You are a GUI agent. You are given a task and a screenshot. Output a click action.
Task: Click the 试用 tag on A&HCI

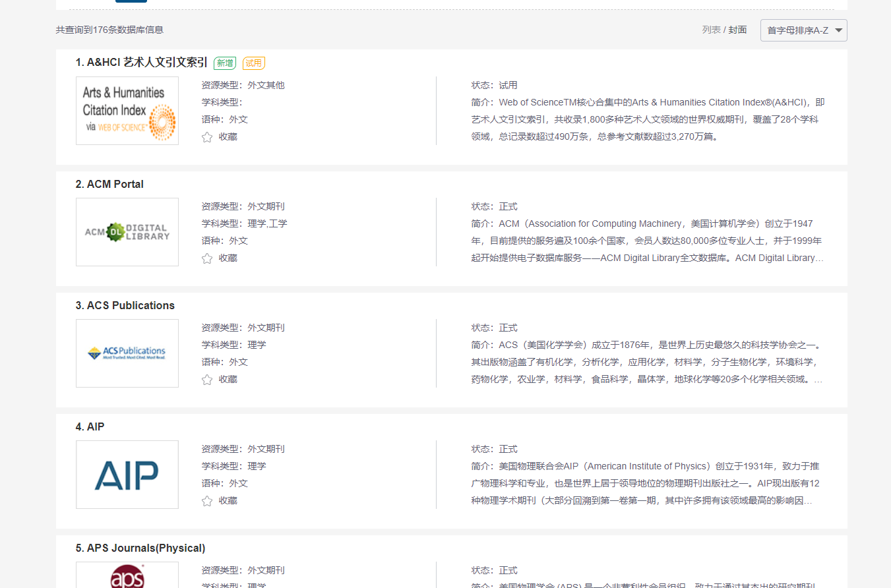click(x=254, y=63)
